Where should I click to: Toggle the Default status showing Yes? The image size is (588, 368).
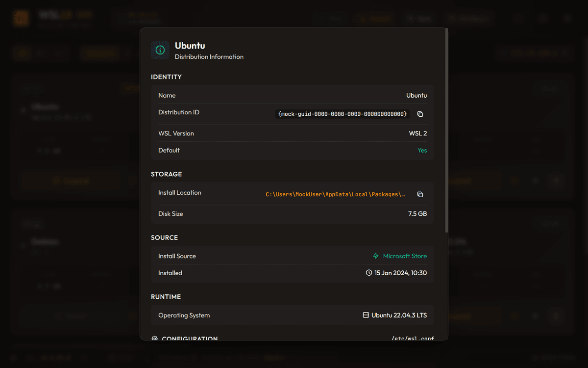422,150
